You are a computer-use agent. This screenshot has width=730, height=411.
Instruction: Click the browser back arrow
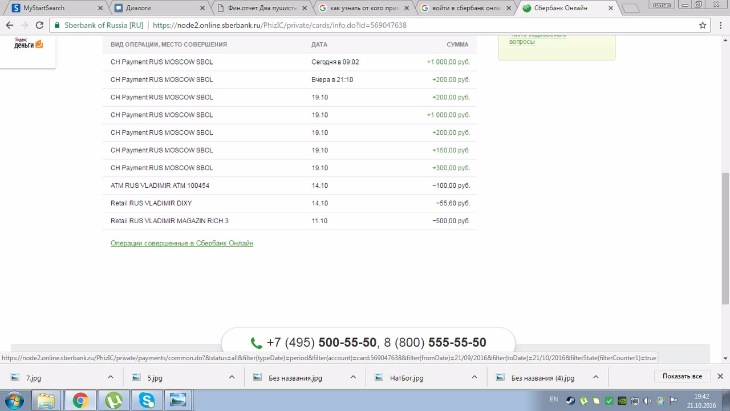9,24
